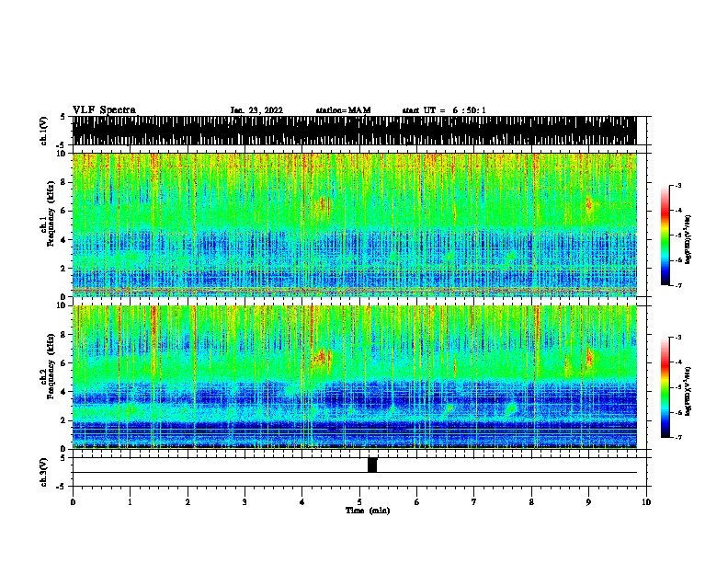Click the red burst near 9 min in ch.1 spectrogram
This screenshot has height=563, width=728.
pos(589,204)
